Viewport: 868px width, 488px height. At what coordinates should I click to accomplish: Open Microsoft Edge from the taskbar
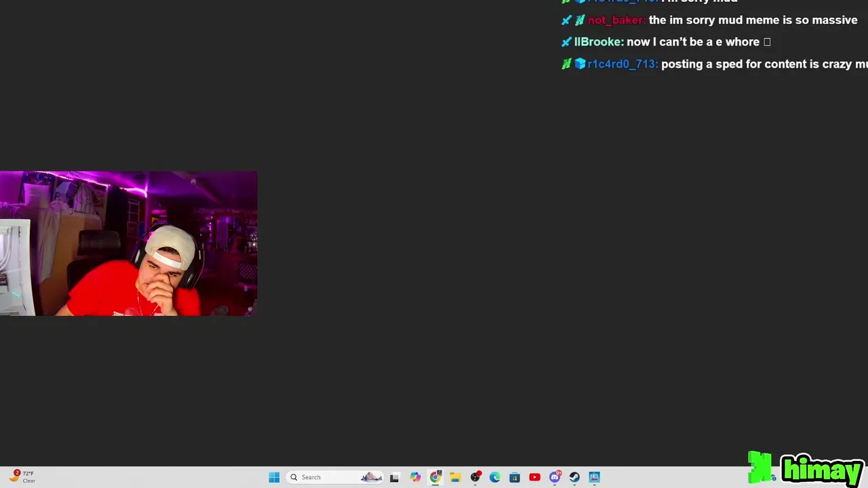coord(495,477)
